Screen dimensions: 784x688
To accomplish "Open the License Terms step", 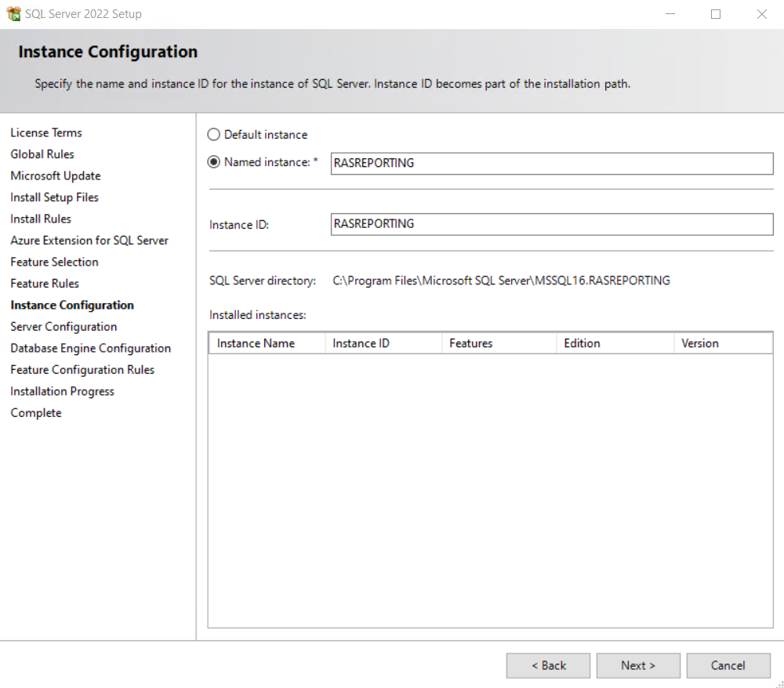I will [46, 132].
